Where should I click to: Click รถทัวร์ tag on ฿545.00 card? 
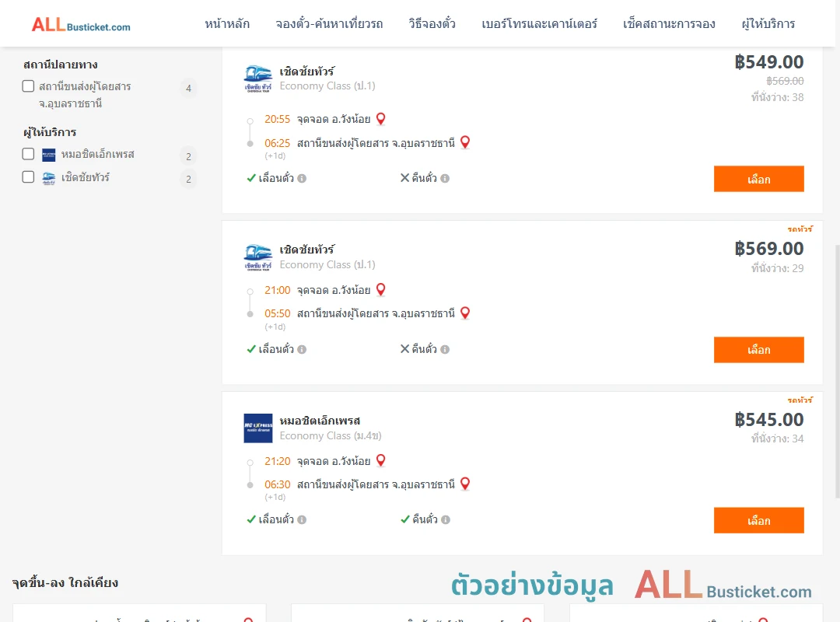click(800, 400)
